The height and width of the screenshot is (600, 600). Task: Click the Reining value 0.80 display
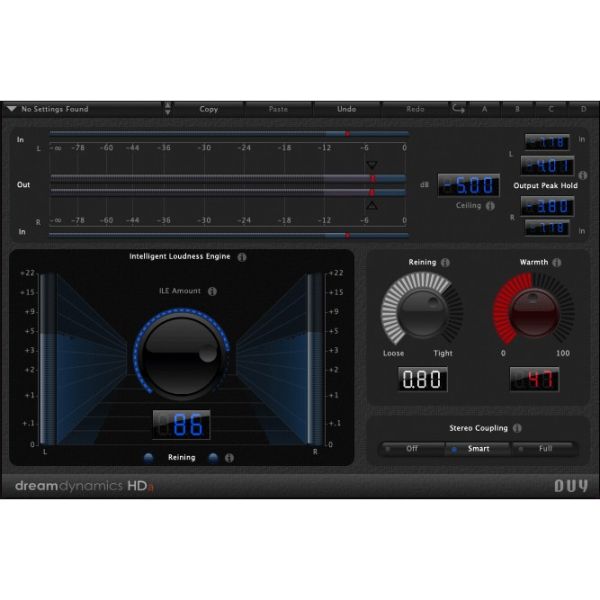coord(423,379)
